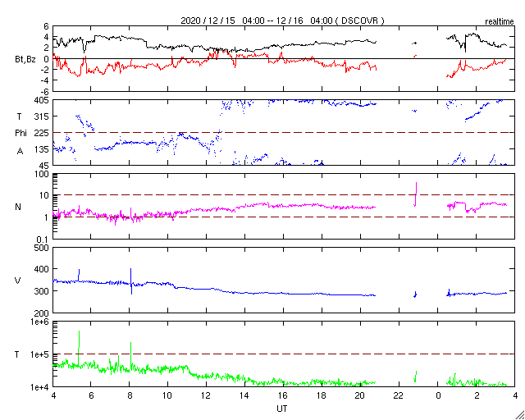Click the '300' tick on the velocity panel
525x420 pixels.
click(42, 291)
